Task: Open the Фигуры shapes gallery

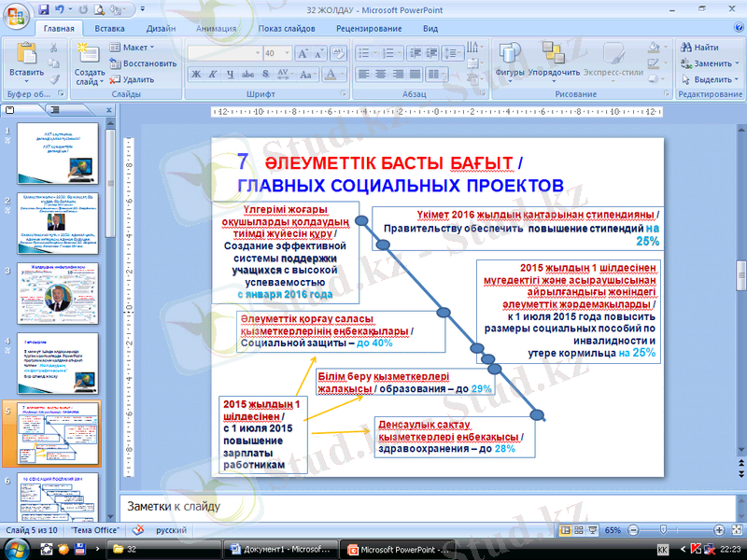Action: tap(510, 56)
